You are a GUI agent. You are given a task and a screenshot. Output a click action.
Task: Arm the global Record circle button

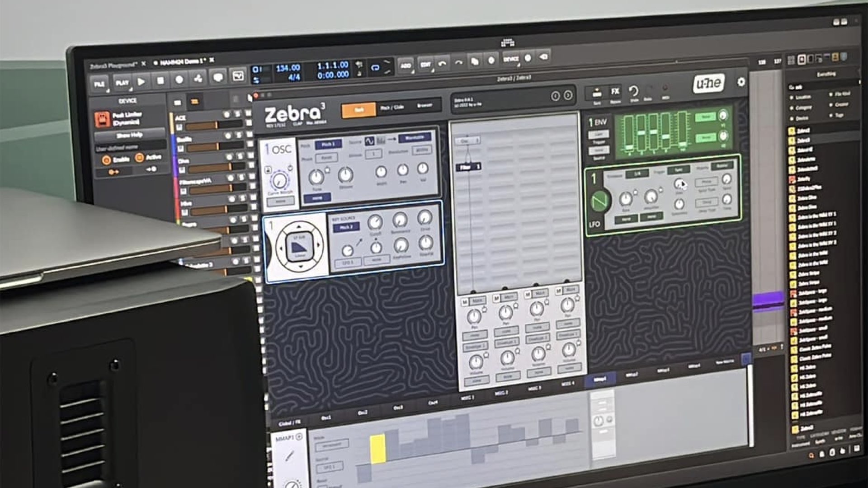(x=179, y=80)
